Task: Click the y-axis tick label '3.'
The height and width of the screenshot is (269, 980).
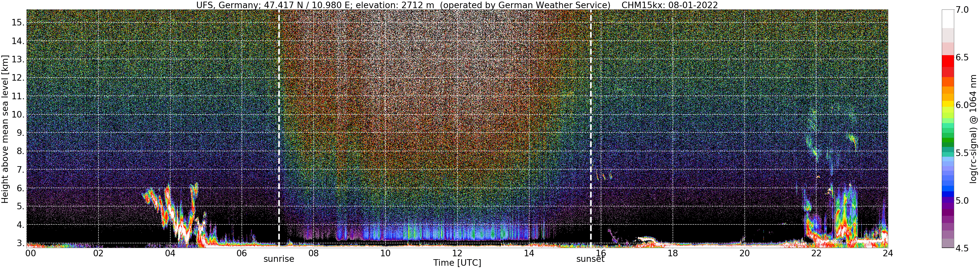Action: 21,243
